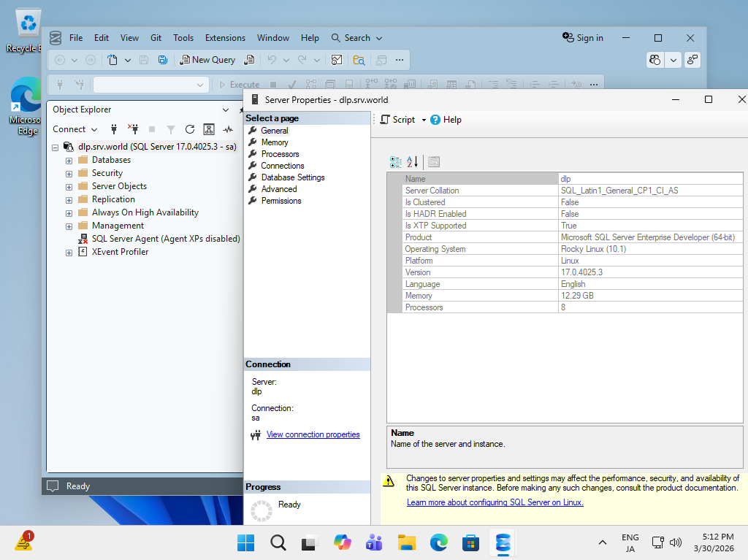The width and height of the screenshot is (748, 560).
Task: Click the Version value 17.0.4025.3
Action: [x=581, y=272]
